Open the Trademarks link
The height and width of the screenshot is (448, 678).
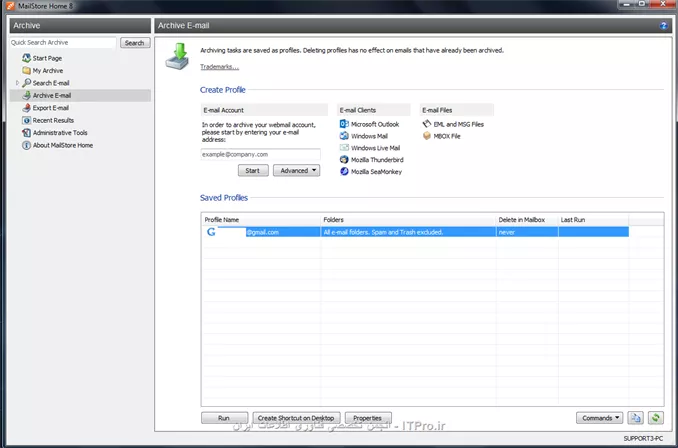[x=219, y=67]
